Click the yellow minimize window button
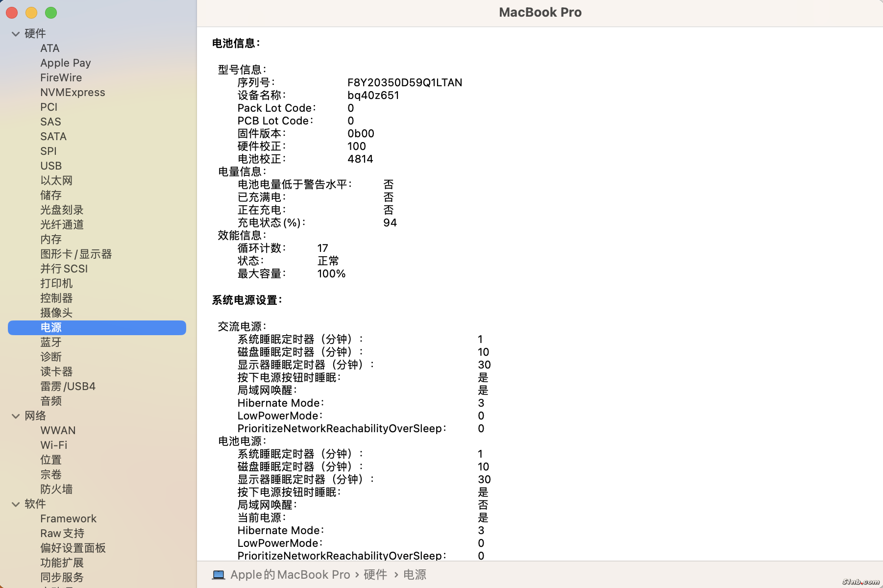This screenshot has height=588, width=883. click(x=31, y=13)
